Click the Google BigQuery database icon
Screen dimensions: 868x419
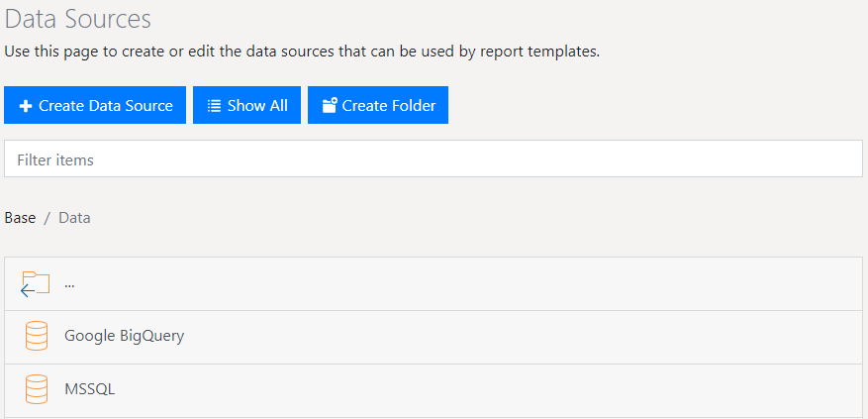(37, 336)
